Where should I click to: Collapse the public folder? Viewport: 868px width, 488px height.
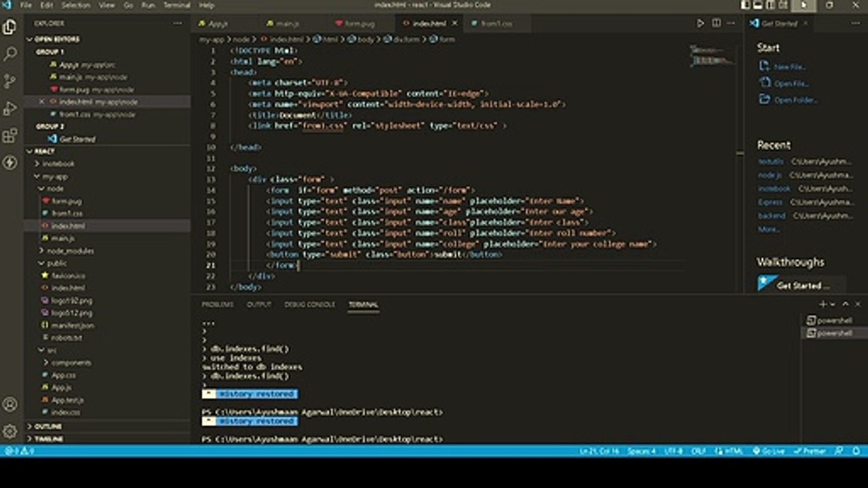tap(57, 263)
